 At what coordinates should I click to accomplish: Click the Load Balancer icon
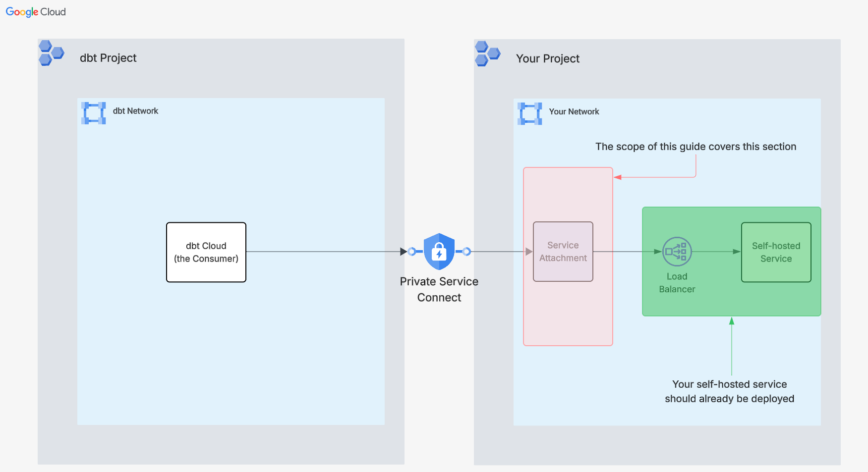677,252
